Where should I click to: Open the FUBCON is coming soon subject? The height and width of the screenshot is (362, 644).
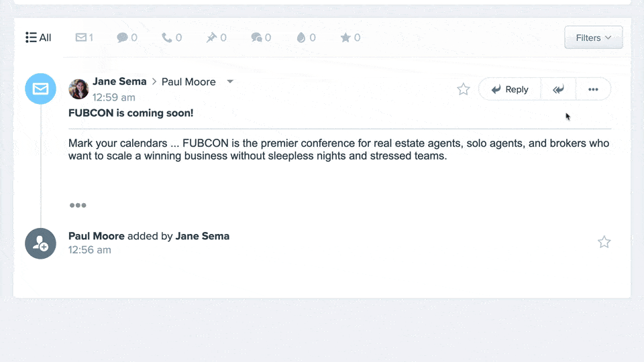pyautogui.click(x=131, y=113)
